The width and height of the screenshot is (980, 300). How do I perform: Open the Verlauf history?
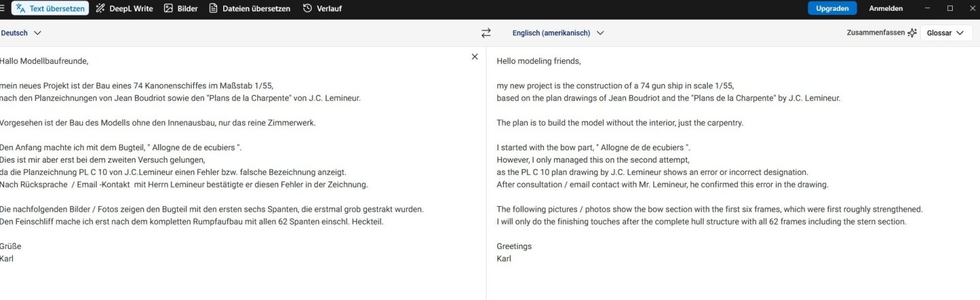tap(322, 8)
